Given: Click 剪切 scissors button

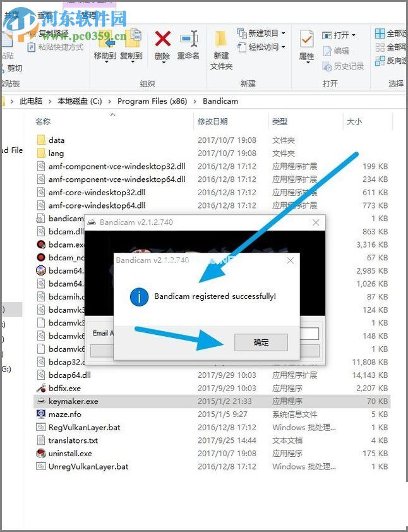Looking at the screenshot, I should pyautogui.click(x=12, y=68).
